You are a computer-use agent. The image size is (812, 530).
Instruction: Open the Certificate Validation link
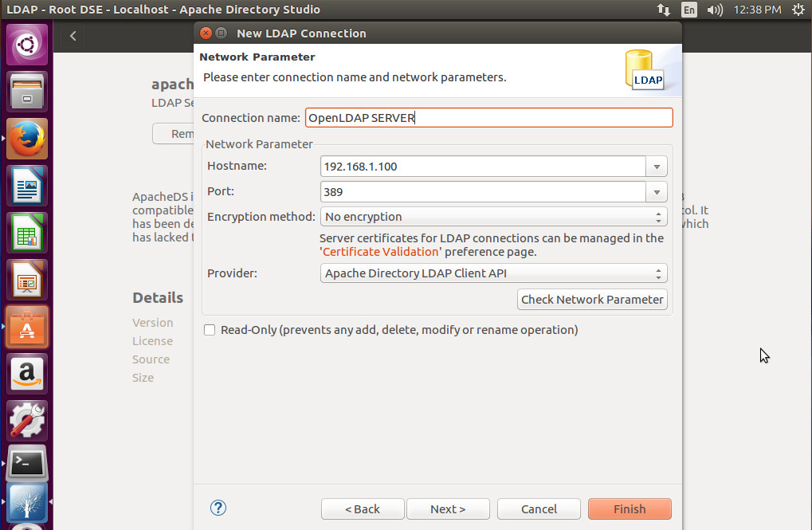[x=381, y=252]
